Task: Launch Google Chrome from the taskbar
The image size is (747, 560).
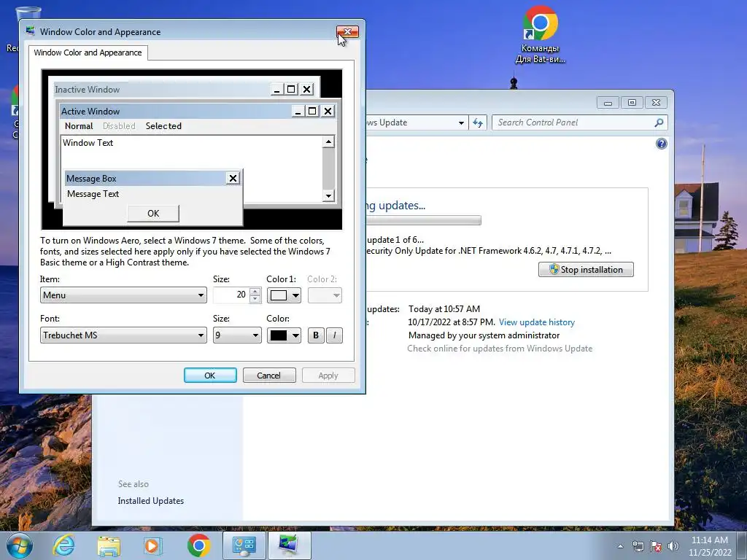Action: (198, 545)
